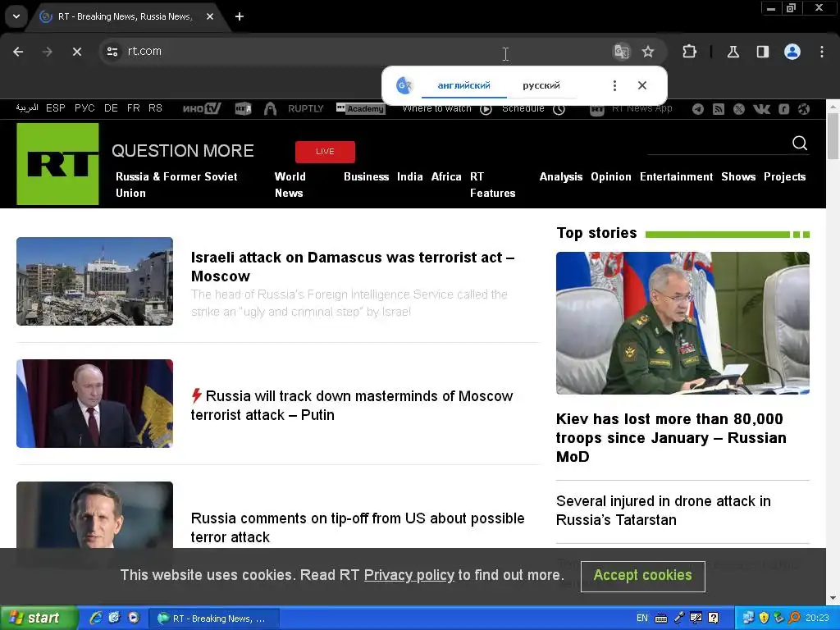Viewport: 840px width, 630px height.
Task: Select the русский translate tab
Action: (541, 85)
